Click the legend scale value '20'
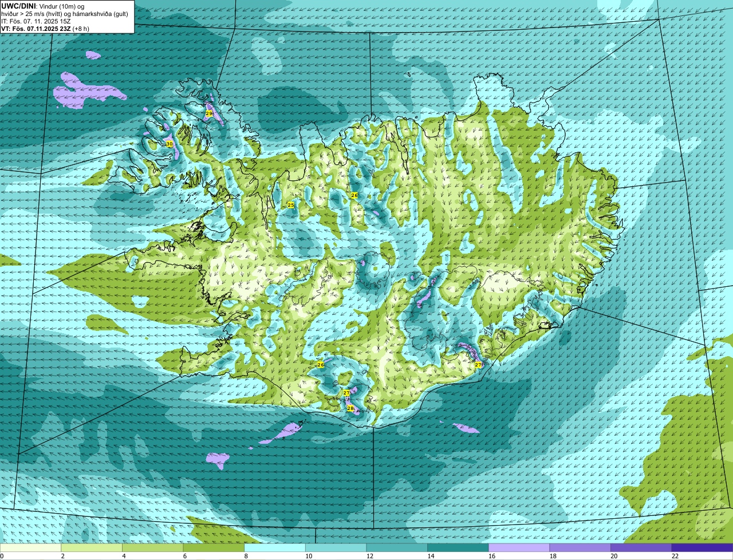The width and height of the screenshot is (733, 560). (614, 556)
